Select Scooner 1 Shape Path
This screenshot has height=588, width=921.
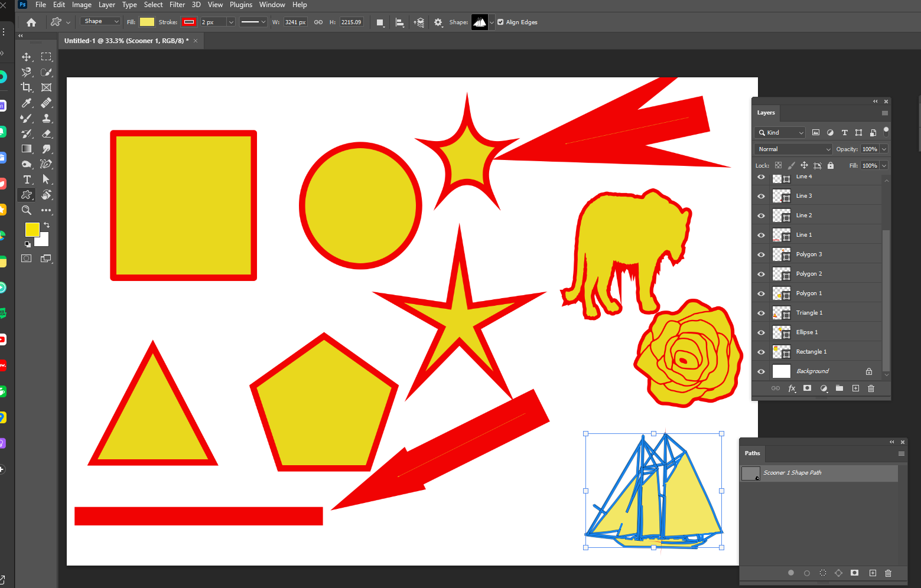click(819, 473)
